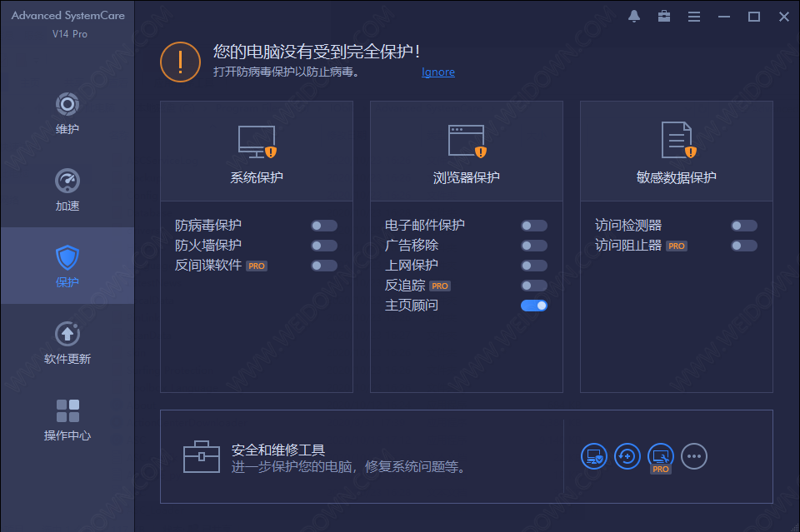Screen dimensions: 800x532
Task: Disable the 主页顾问 toggle
Action: (534, 306)
